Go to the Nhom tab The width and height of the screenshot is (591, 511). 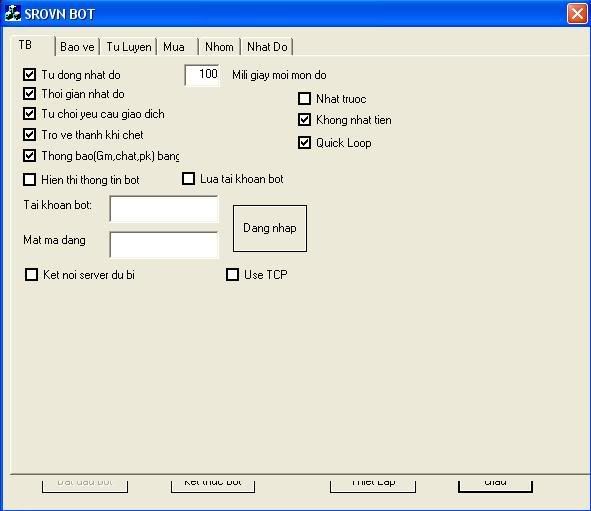[x=219, y=47]
